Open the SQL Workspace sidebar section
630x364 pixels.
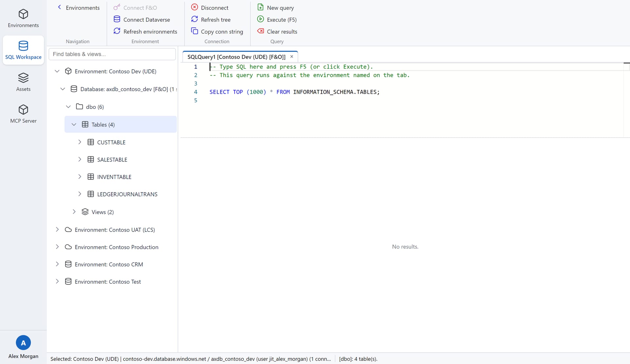[23, 50]
